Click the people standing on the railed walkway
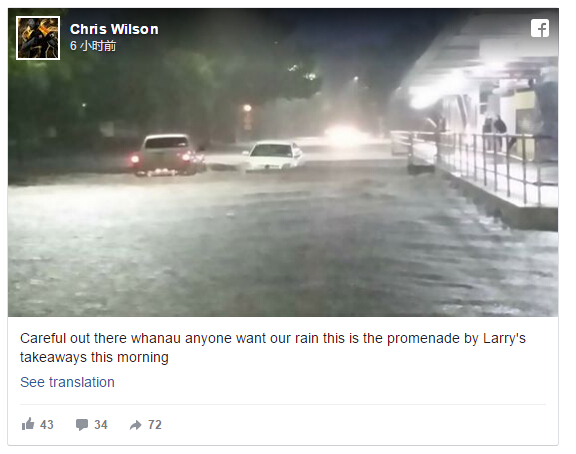The image size is (576, 454). click(495, 132)
